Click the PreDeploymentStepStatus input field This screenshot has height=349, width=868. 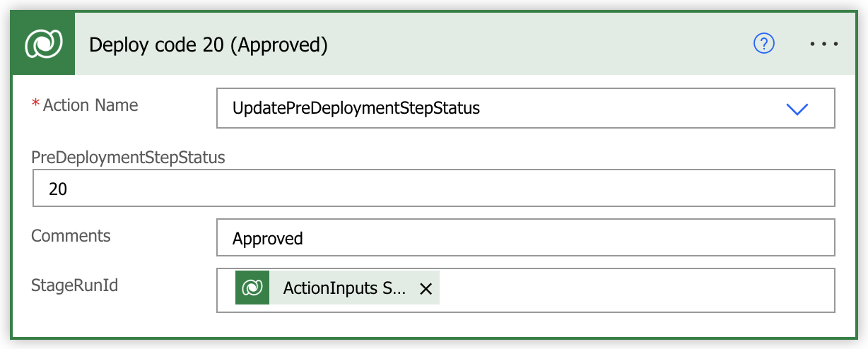click(434, 188)
